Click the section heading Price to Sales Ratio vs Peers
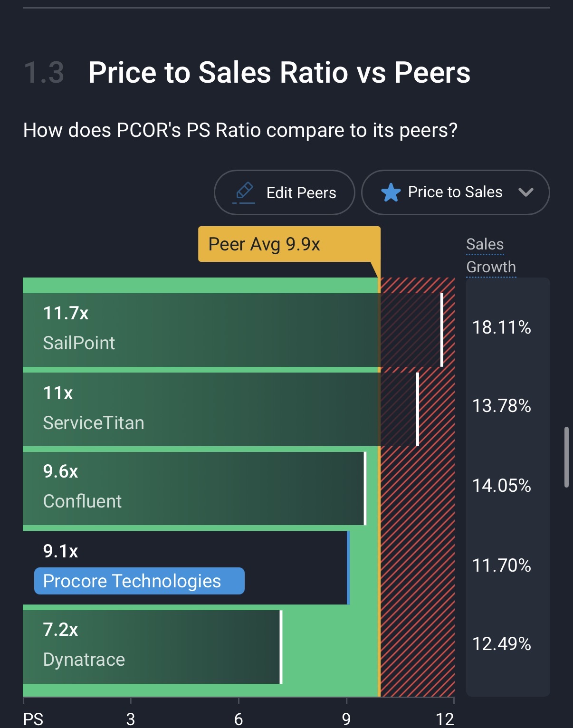Screen dimensions: 573x728 coord(279,73)
